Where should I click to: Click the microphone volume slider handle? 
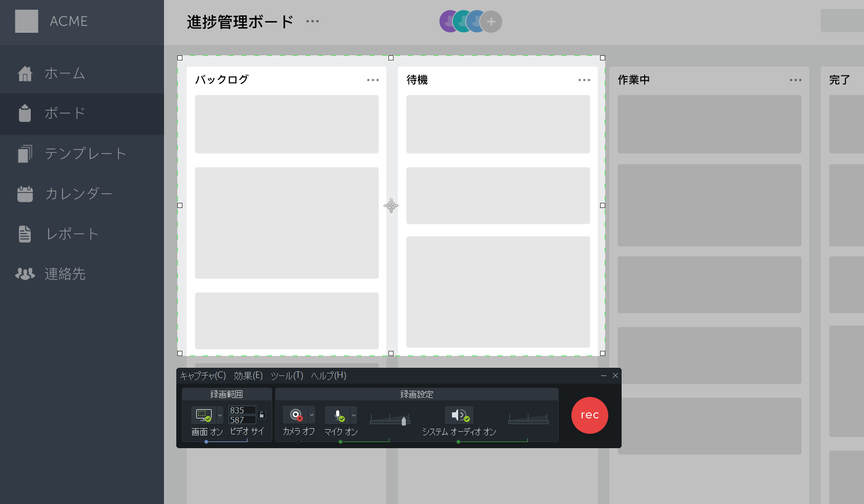tap(404, 421)
